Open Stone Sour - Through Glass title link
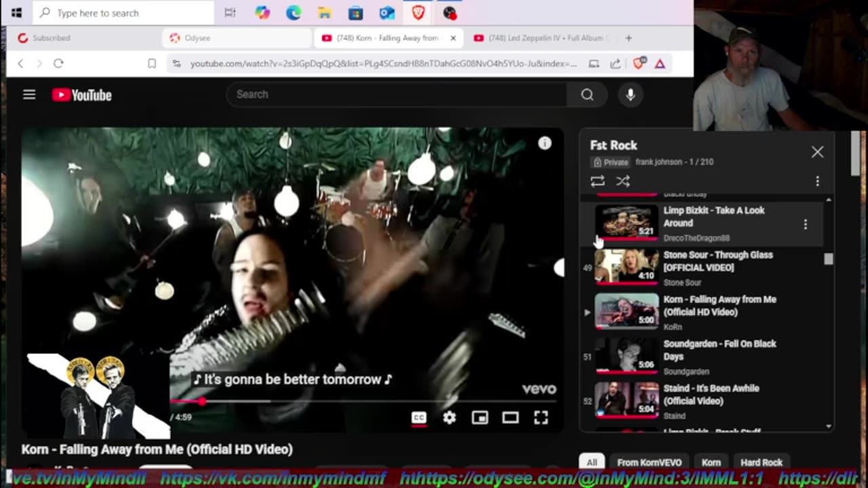Viewport: 868px width, 488px height. coord(718,261)
